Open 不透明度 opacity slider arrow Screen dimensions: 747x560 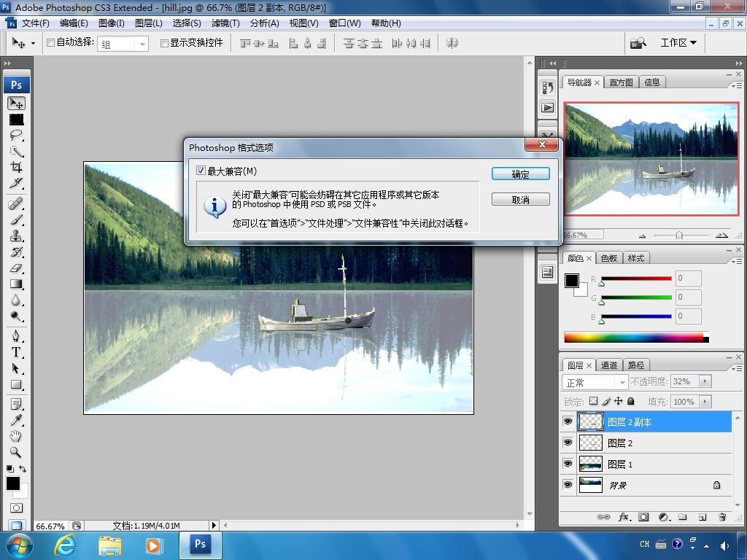click(x=705, y=381)
